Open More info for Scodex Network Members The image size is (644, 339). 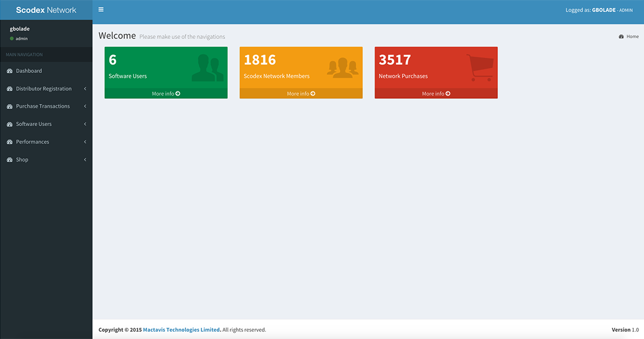301,94
